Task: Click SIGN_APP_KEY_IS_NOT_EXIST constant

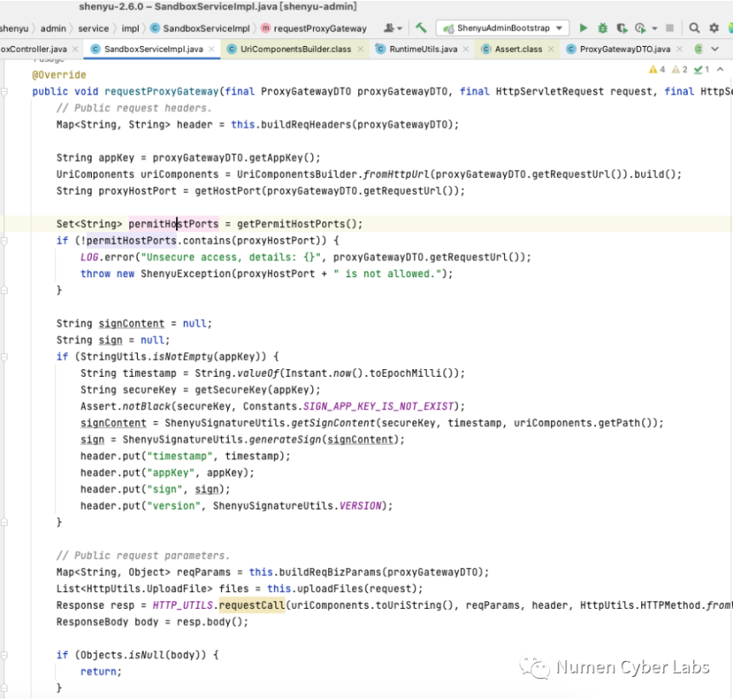Action: point(378,407)
